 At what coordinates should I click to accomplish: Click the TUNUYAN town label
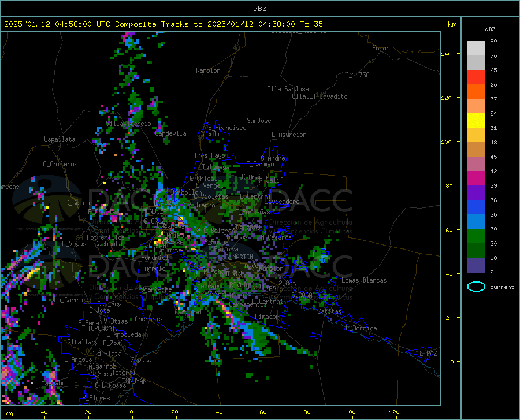134,381
